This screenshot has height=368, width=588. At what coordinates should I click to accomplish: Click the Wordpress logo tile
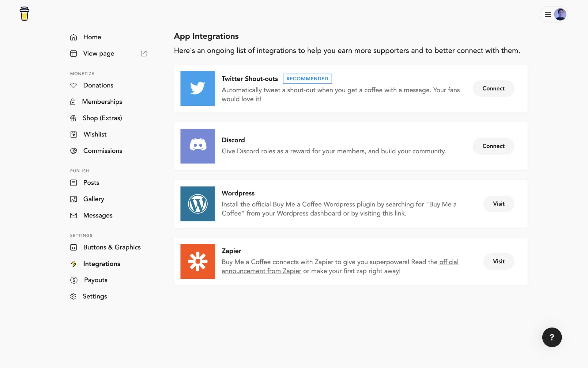tap(198, 204)
